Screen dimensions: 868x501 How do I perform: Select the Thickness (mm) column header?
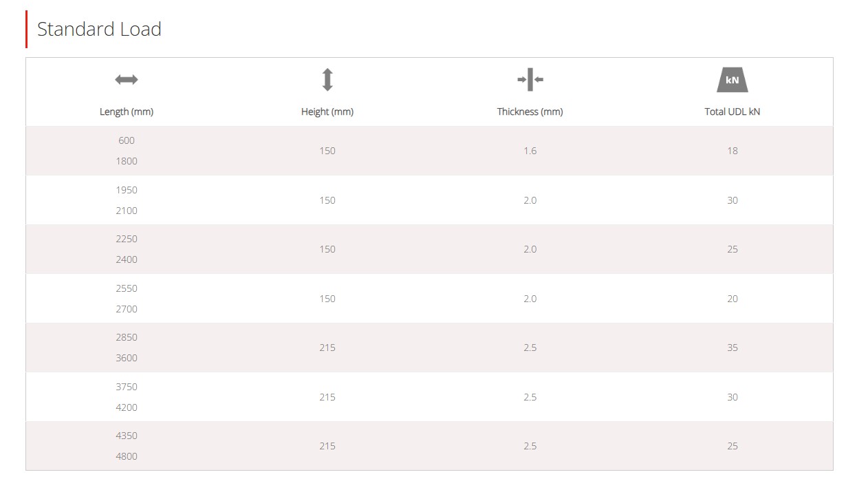point(530,111)
